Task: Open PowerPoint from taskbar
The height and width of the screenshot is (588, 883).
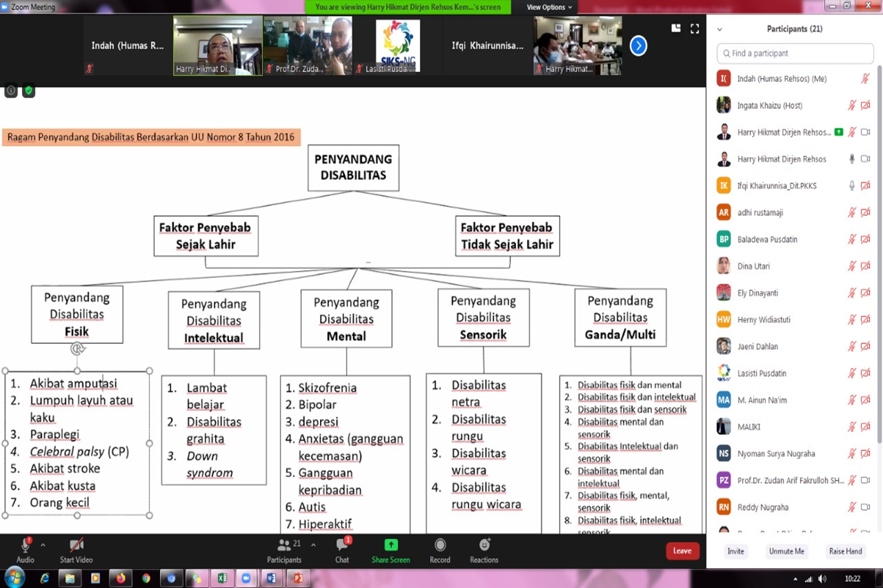Action: click(298, 578)
